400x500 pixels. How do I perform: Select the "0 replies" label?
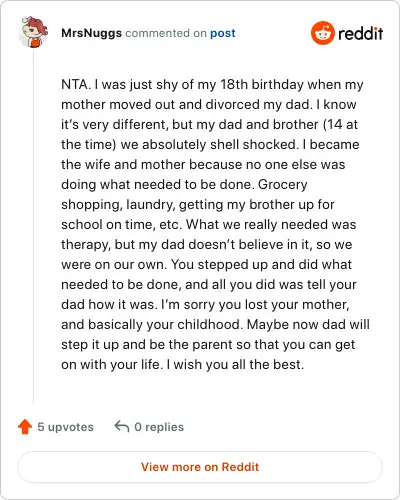pyautogui.click(x=159, y=427)
